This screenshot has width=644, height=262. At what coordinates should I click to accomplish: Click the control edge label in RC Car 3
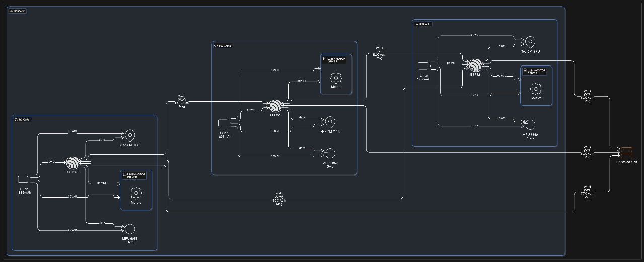pyautogui.click(x=502, y=76)
